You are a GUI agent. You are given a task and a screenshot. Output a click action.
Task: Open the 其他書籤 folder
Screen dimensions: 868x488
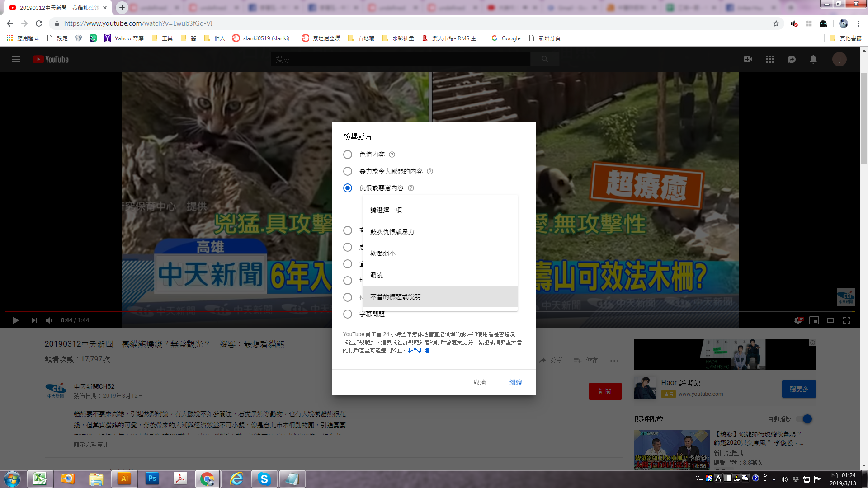(846, 38)
